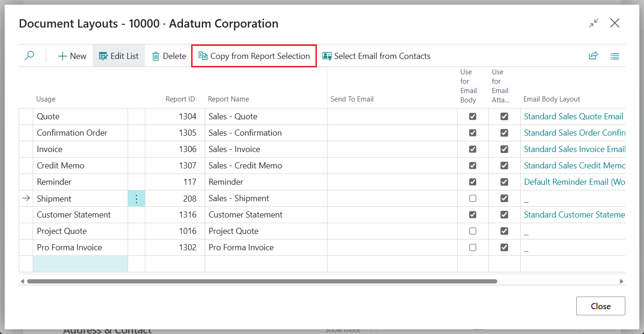Open the Standard Customer Statement layout
This screenshot has height=334, width=644.
point(575,214)
